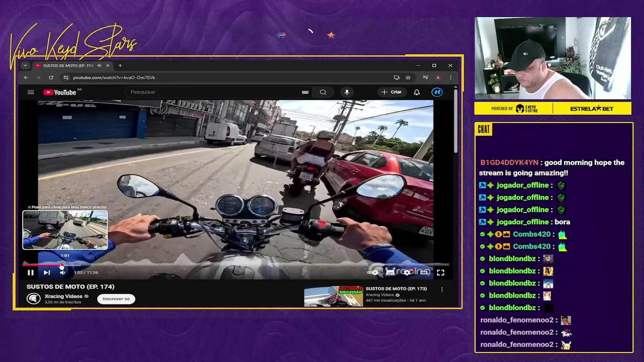Open a new browser tab
This screenshot has height=362, width=644.
pos(120,65)
